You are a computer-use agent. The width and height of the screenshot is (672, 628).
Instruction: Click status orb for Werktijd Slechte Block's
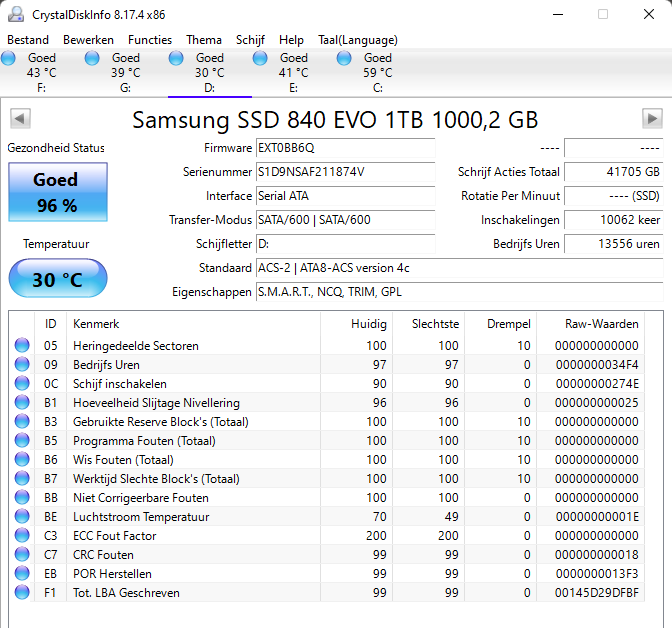coord(22,478)
